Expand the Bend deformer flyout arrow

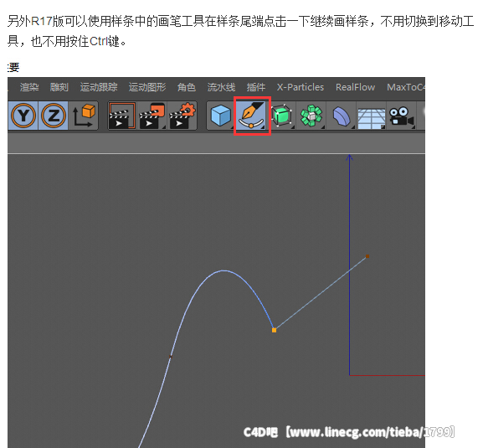[352, 127]
